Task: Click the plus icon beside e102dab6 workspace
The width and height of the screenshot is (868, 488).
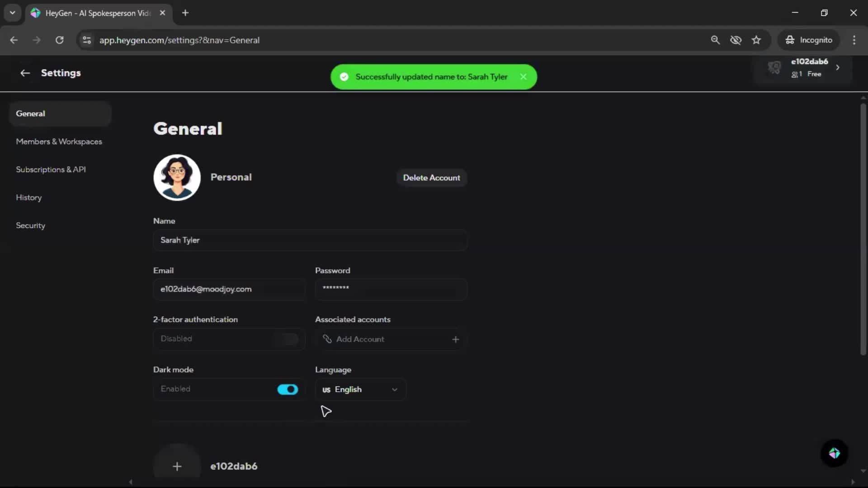Action: click(x=177, y=466)
